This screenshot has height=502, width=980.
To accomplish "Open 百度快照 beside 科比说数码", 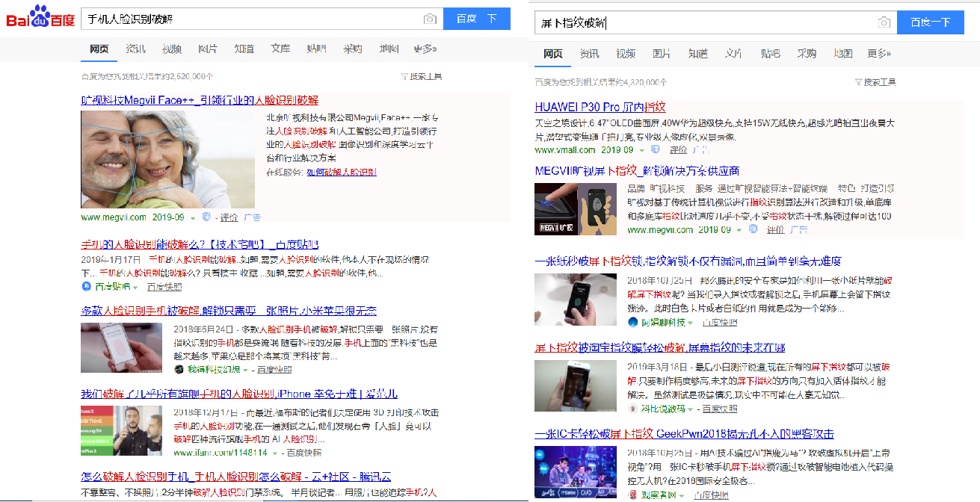I will (720, 409).
